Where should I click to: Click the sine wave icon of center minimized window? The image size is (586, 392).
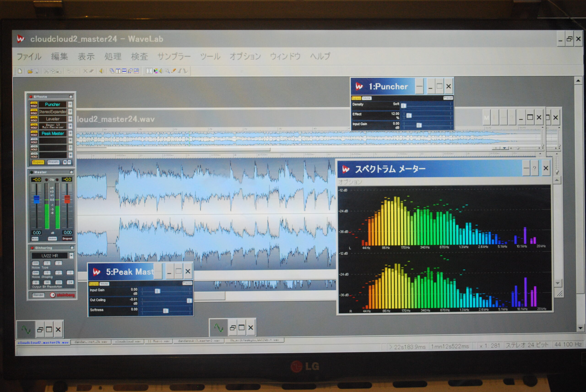tap(219, 328)
